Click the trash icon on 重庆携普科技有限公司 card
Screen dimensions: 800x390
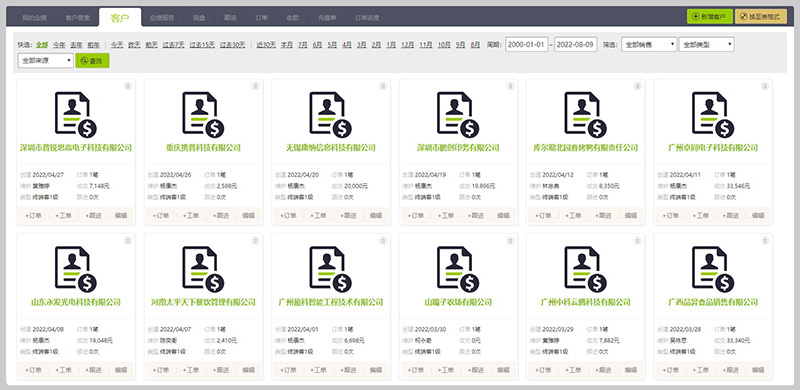(255, 86)
